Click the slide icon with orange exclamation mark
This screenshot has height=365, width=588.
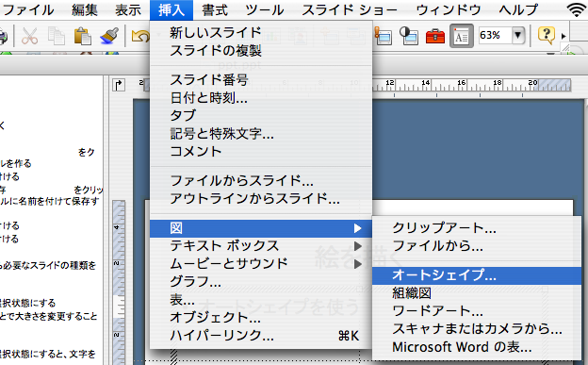tap(383, 36)
